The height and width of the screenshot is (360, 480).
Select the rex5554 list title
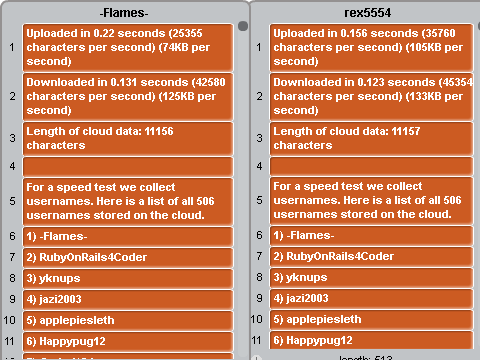click(x=368, y=13)
